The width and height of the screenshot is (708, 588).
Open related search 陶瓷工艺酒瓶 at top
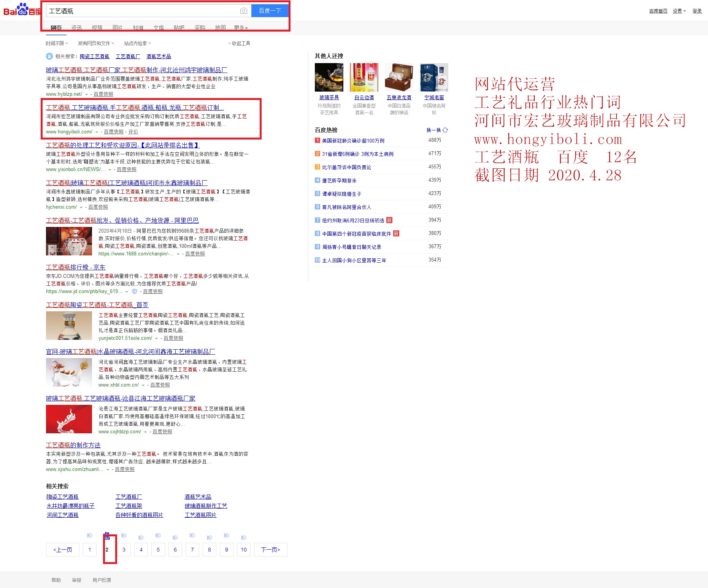click(x=94, y=56)
